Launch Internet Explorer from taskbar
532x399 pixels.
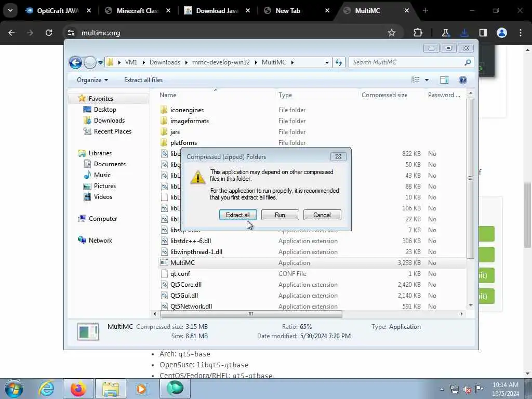pyautogui.click(x=46, y=389)
